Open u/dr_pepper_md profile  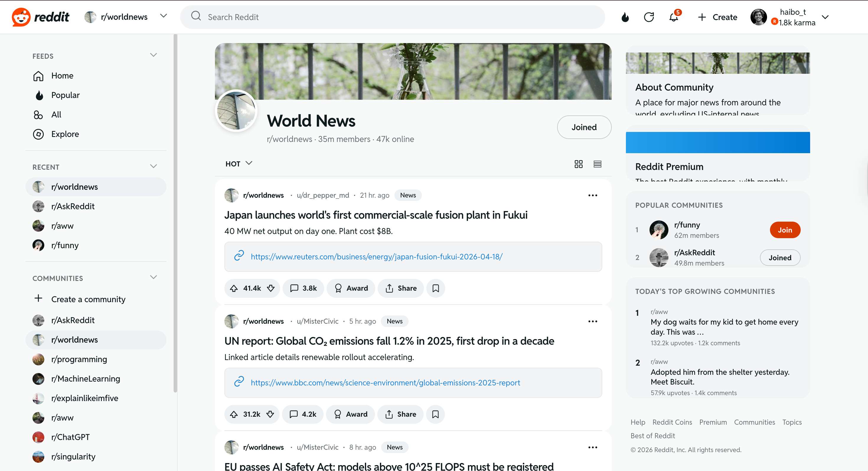click(323, 195)
